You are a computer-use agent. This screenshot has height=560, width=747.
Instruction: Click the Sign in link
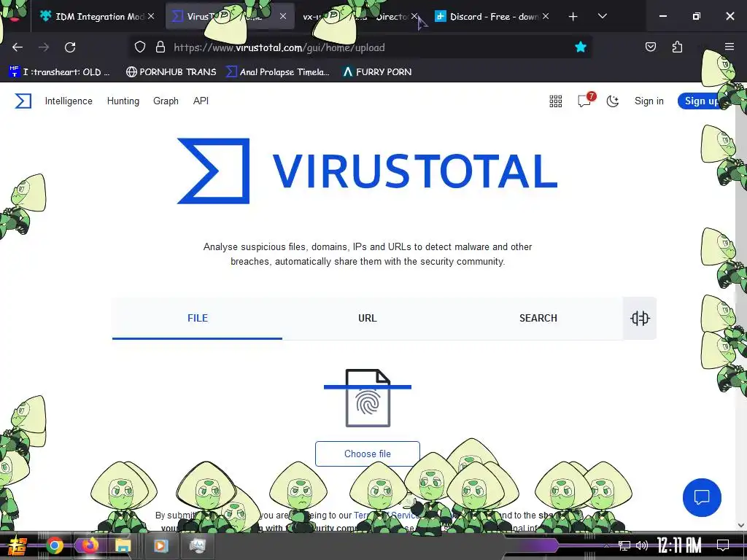click(x=649, y=101)
